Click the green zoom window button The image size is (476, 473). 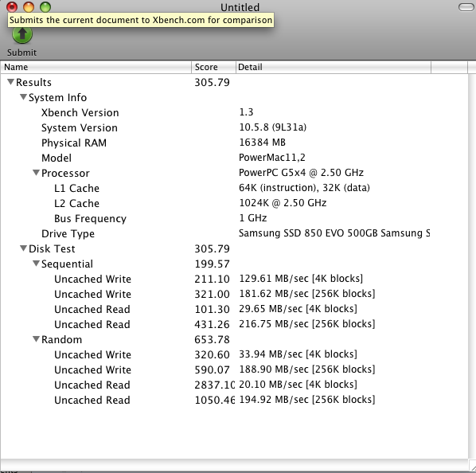coord(45,6)
